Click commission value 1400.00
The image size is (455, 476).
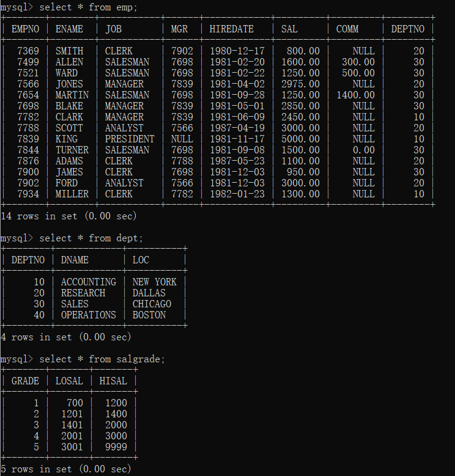click(355, 95)
